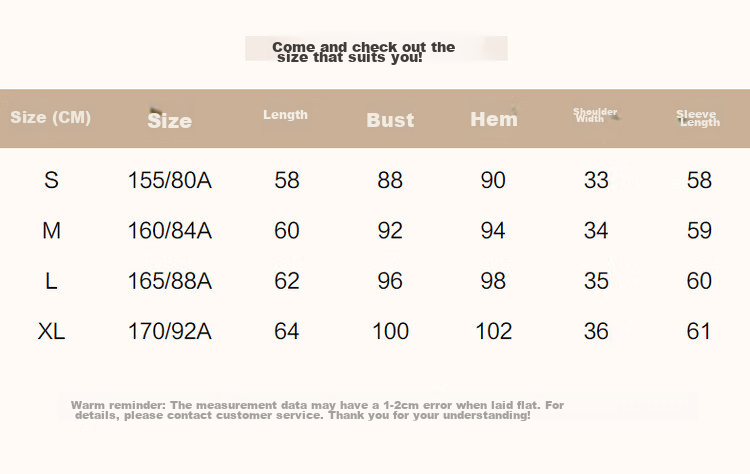Click the Sleeve Length header
750x474 pixels.
point(698,118)
